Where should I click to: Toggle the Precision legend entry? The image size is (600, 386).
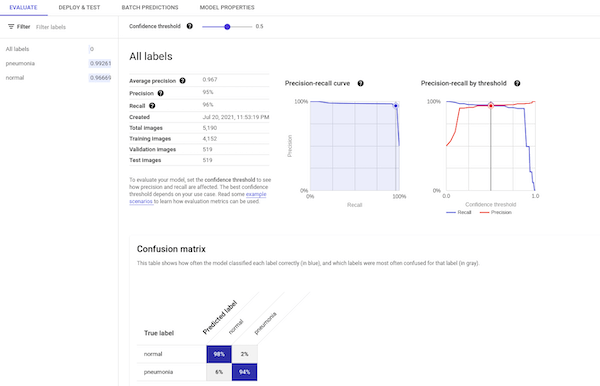coord(496,212)
